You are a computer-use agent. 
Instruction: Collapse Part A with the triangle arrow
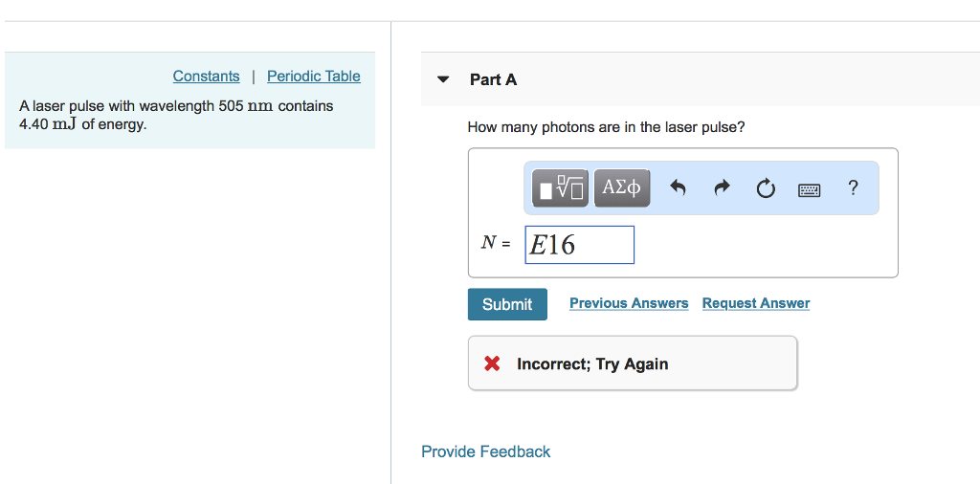click(443, 79)
